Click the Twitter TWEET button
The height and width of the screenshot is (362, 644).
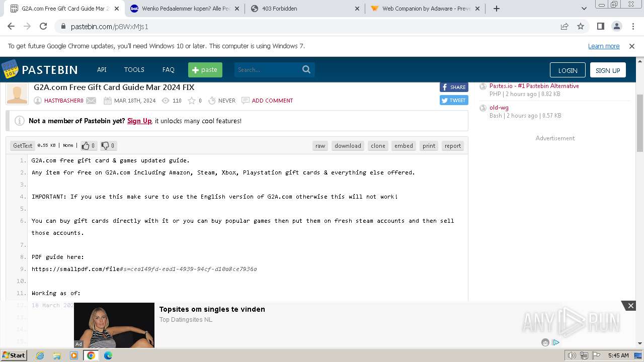(x=454, y=100)
